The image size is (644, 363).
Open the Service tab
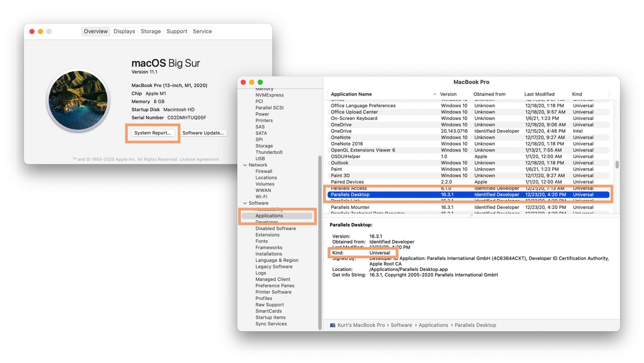click(x=202, y=31)
